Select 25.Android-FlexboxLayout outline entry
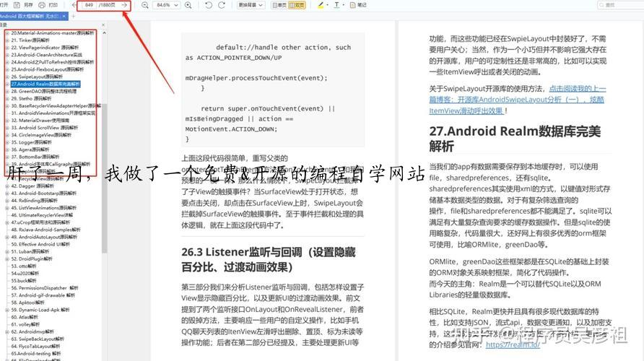Screen dimensions: 644x361 47,69
